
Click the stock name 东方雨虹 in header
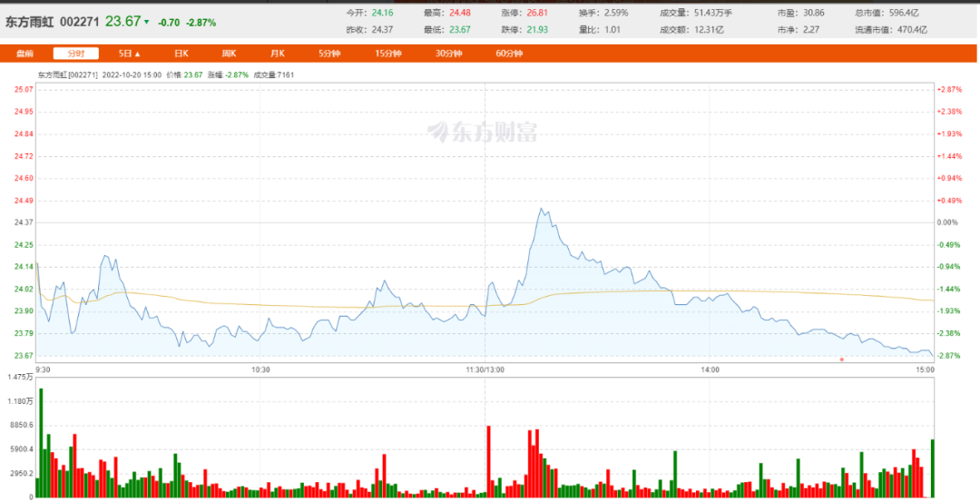(29, 22)
